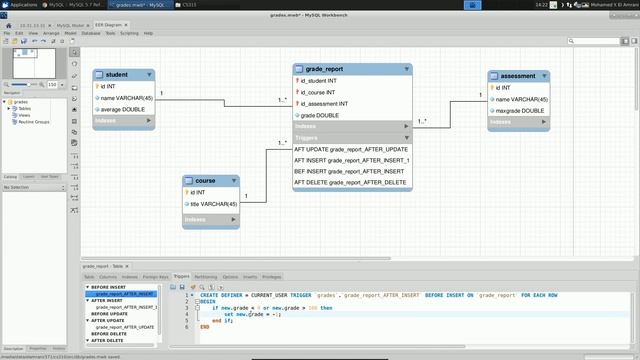Open the Scripting menu
This screenshot has height=360, width=640.
coord(129,33)
